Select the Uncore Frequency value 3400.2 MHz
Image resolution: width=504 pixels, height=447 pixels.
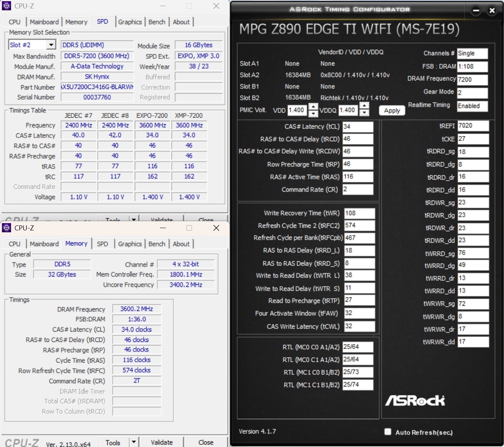tap(186, 285)
